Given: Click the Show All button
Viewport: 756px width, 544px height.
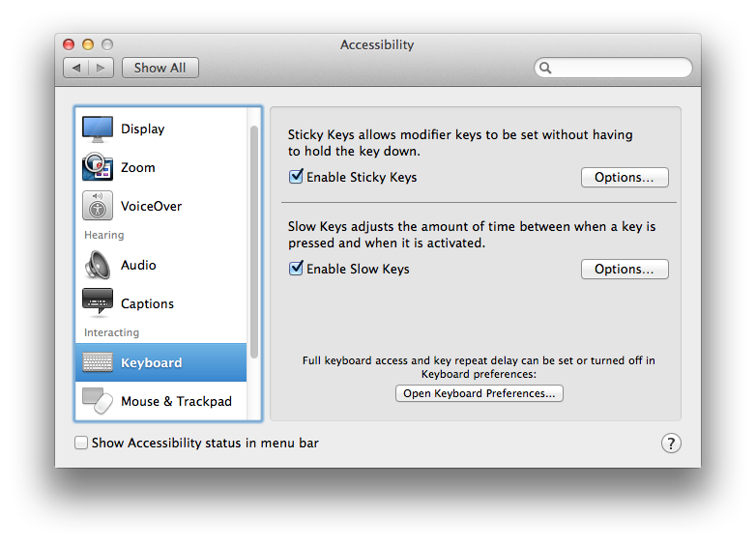Looking at the screenshot, I should [x=160, y=68].
